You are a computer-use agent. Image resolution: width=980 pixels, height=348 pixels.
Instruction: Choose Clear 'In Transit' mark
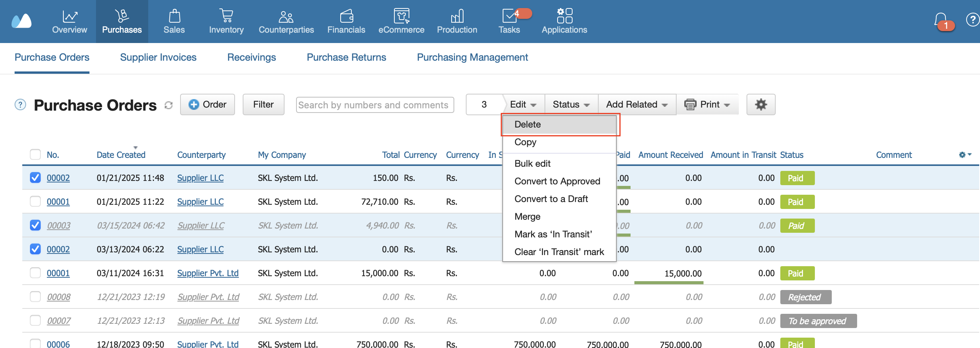[560, 252]
